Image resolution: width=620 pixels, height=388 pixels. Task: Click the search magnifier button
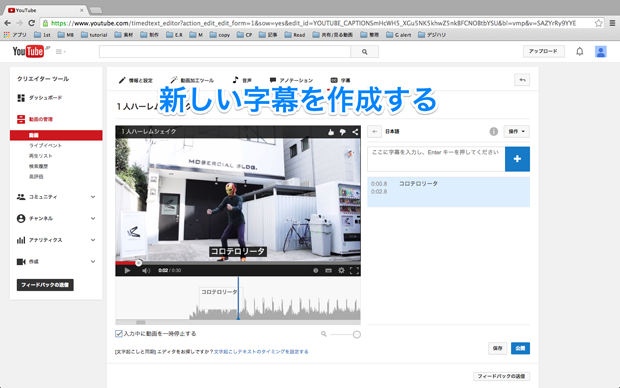[365, 52]
